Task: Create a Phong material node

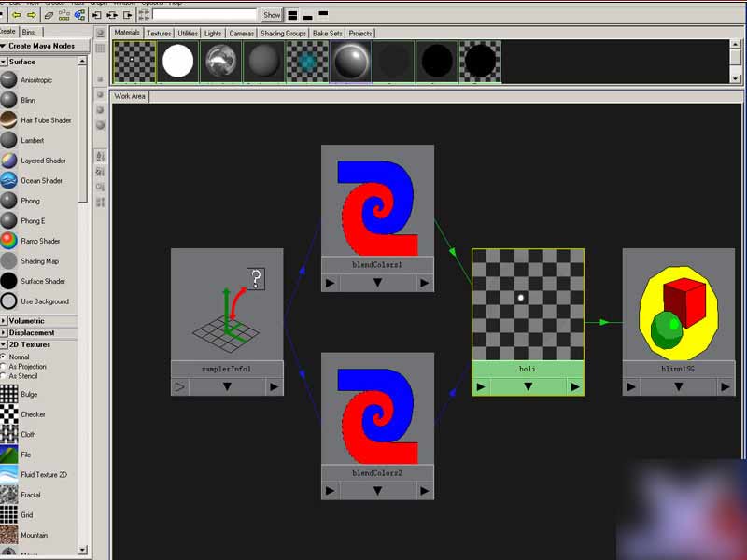Action: (21, 201)
